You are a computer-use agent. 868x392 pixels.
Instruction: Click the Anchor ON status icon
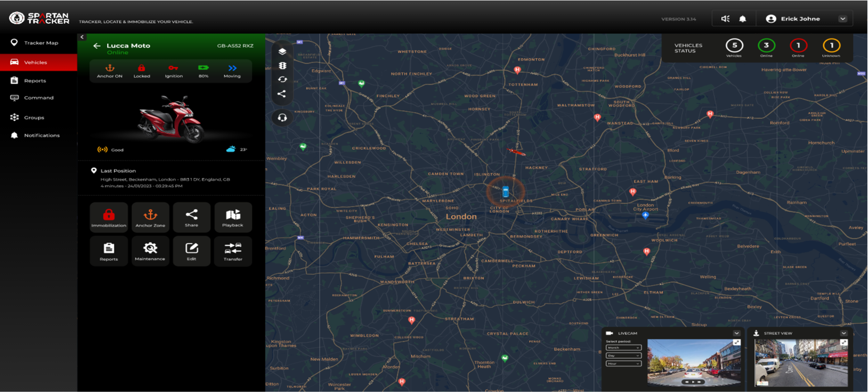click(x=109, y=68)
